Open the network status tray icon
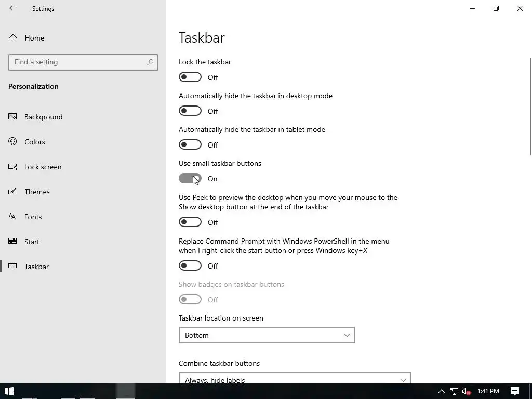Screen dimensions: 532x399 [x=454, y=391]
